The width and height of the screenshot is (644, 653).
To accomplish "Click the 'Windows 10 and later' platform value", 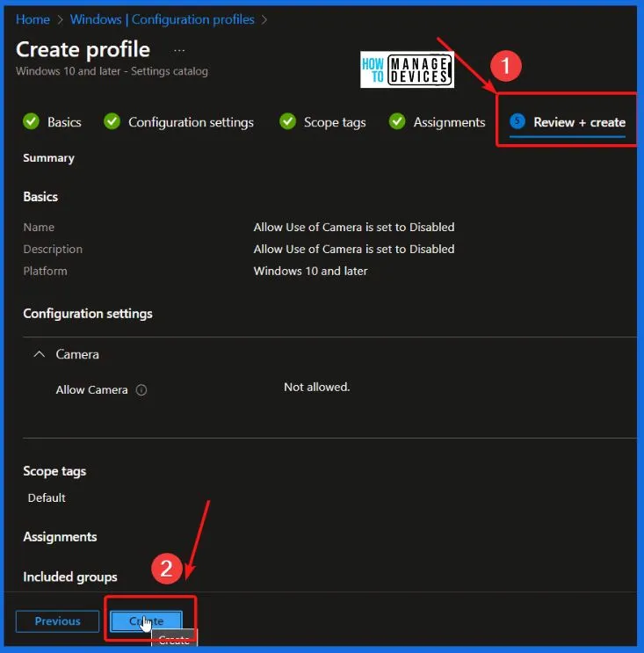I will (x=310, y=271).
